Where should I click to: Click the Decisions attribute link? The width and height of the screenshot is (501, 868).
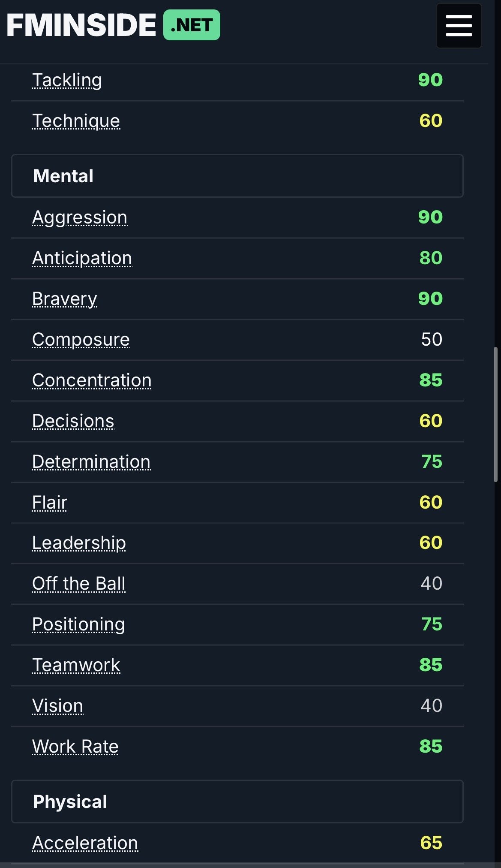click(x=73, y=421)
